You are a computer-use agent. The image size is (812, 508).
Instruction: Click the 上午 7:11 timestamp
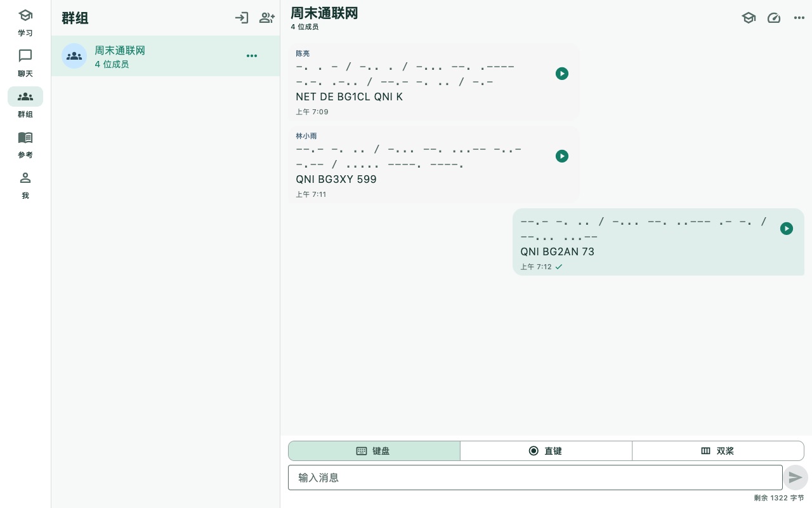click(x=311, y=194)
